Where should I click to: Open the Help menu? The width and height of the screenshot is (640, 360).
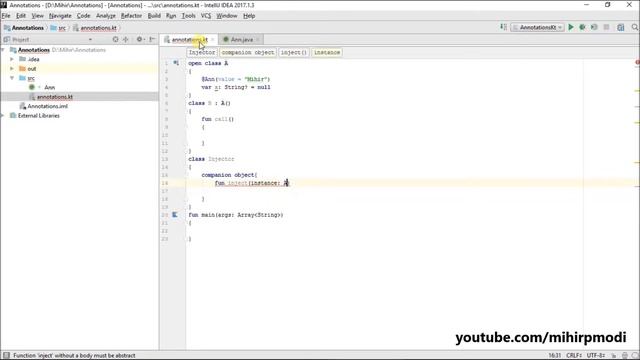[x=249, y=16]
